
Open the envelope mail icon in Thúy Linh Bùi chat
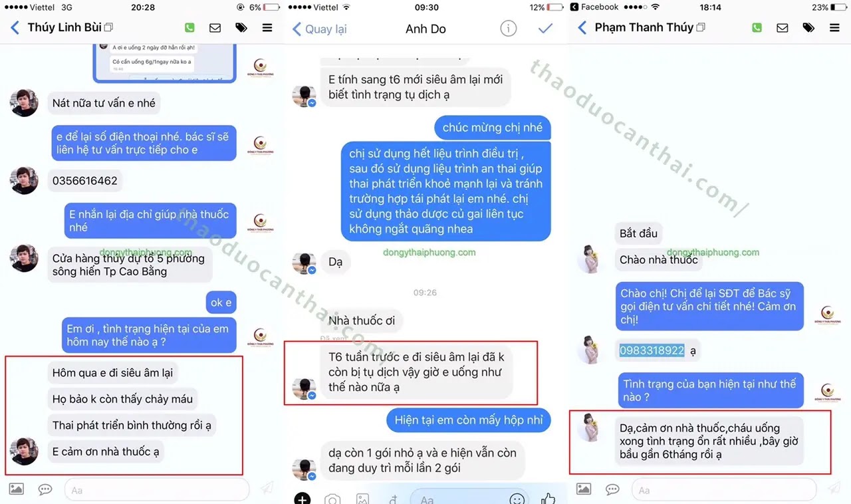pyautogui.click(x=215, y=28)
